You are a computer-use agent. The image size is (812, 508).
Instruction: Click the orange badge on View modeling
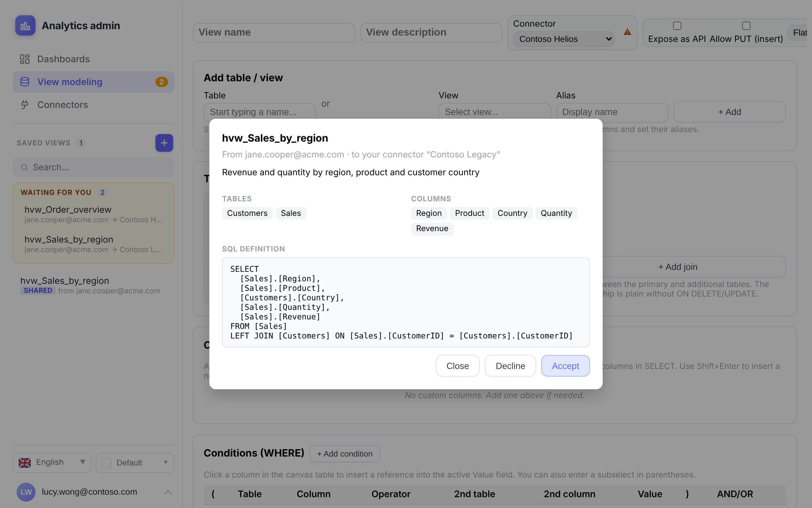(x=161, y=82)
